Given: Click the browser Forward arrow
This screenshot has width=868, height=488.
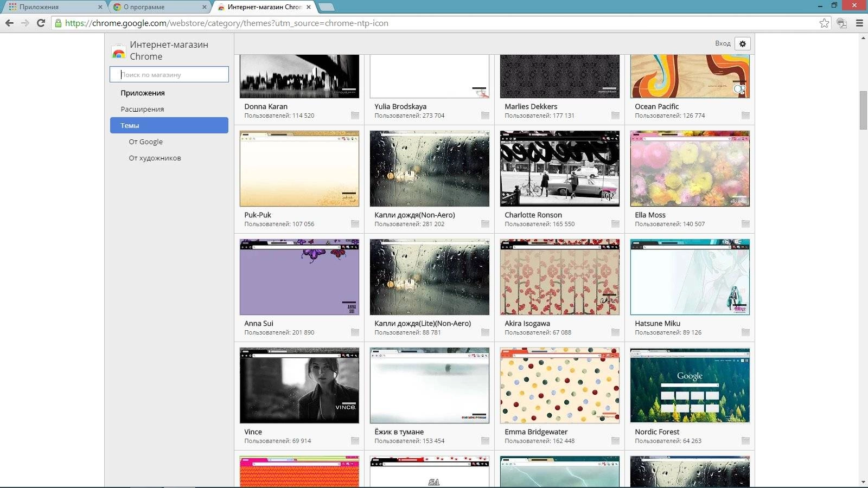Looking at the screenshot, I should click(25, 23).
